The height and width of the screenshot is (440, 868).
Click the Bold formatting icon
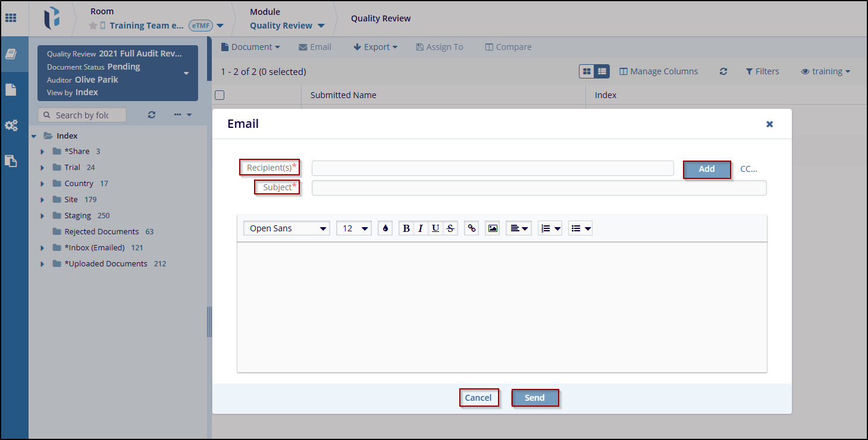coord(406,228)
